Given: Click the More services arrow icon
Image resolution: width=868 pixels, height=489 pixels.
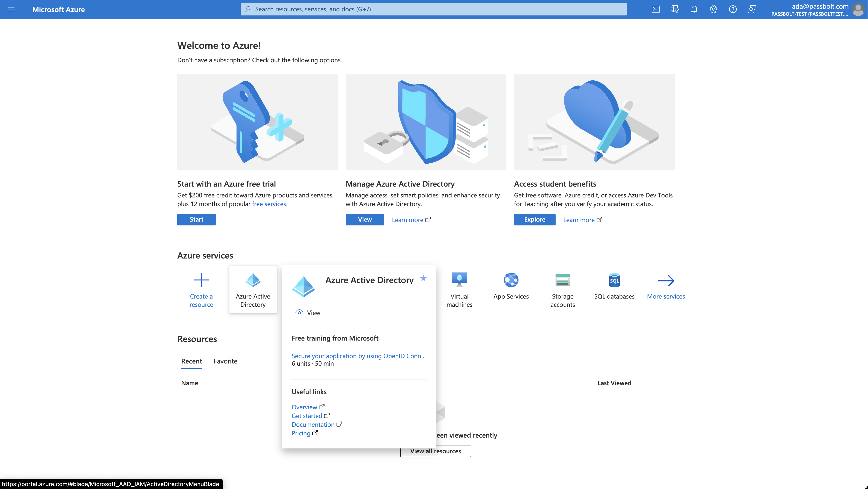Looking at the screenshot, I should pos(665,280).
